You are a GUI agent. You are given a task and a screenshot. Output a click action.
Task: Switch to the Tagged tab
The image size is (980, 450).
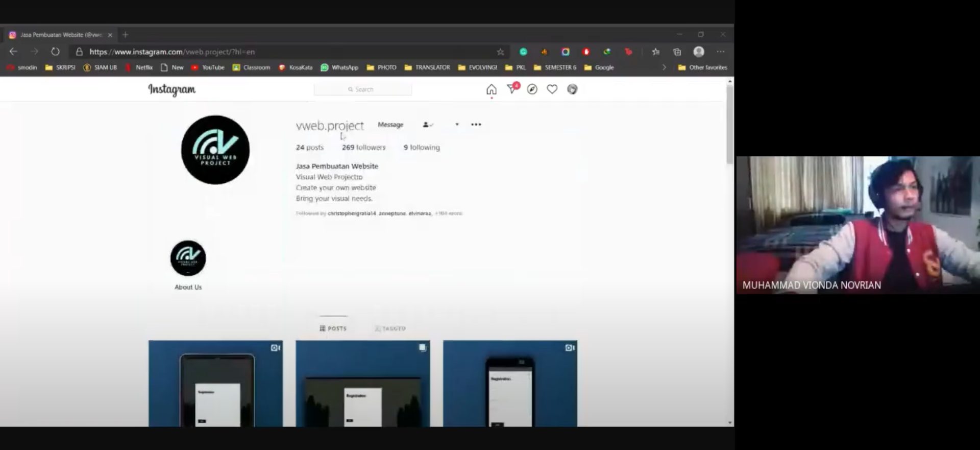(x=390, y=328)
